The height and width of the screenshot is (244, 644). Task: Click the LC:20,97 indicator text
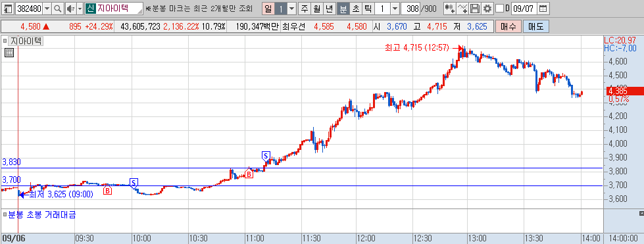pos(620,41)
